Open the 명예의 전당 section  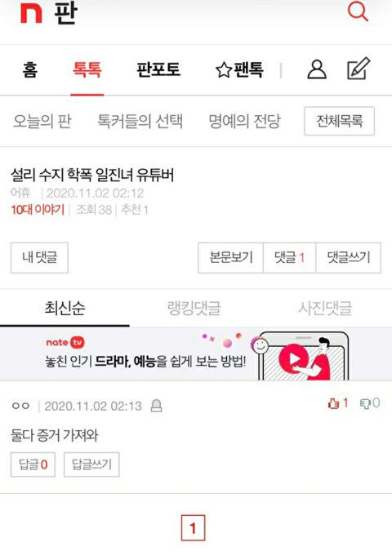pos(244,121)
